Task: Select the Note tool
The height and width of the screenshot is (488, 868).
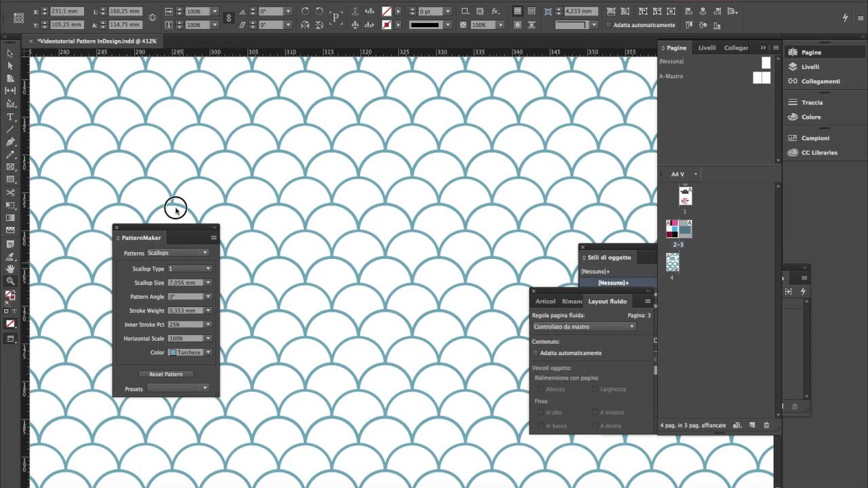Action: point(10,244)
